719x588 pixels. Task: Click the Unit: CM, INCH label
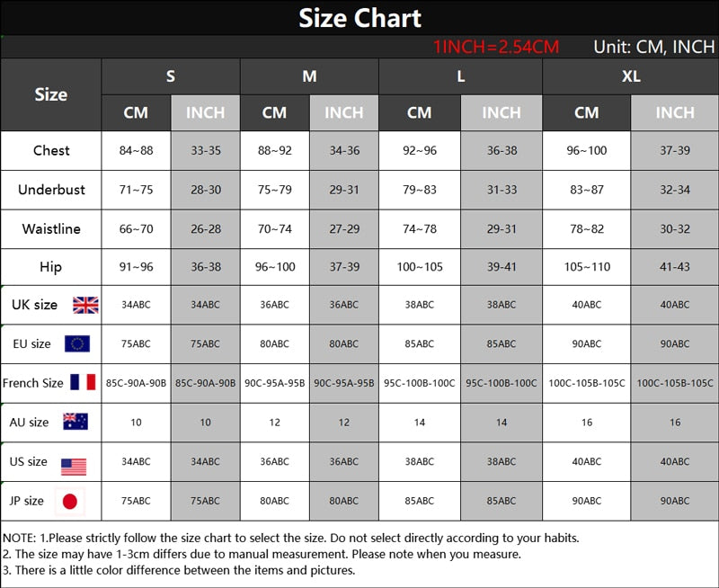click(653, 47)
